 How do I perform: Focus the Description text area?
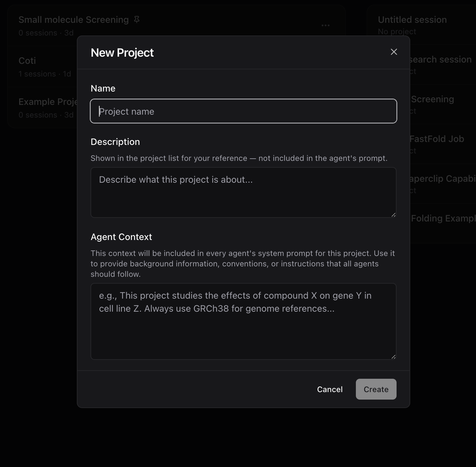244,192
